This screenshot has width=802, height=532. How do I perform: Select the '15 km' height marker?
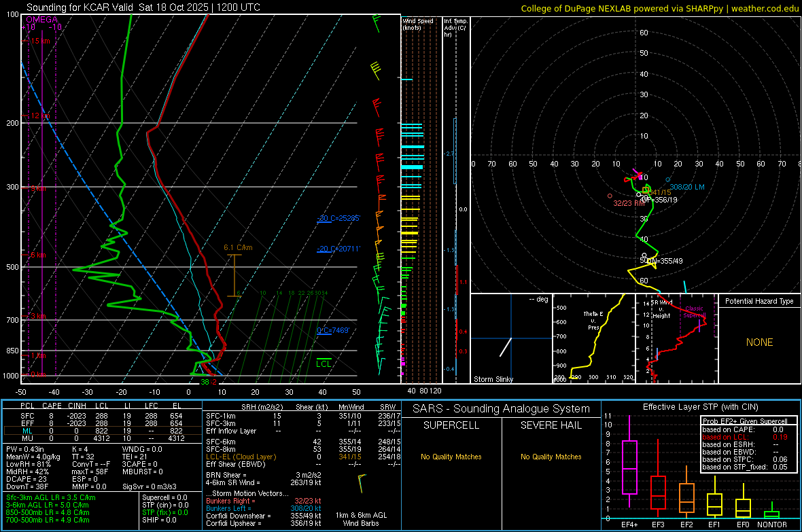(40, 41)
